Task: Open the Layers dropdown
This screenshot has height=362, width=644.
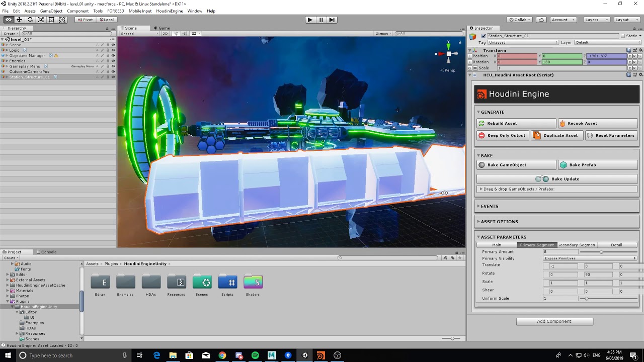Action: pos(597,20)
